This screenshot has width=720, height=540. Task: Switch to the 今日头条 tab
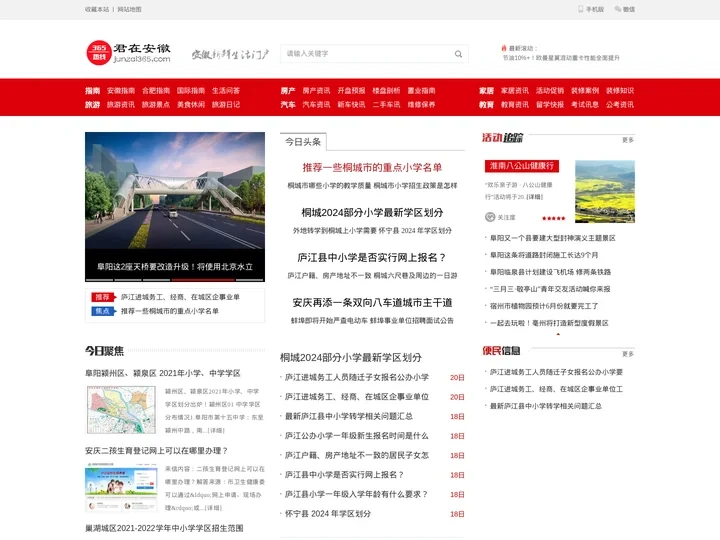coord(303,142)
